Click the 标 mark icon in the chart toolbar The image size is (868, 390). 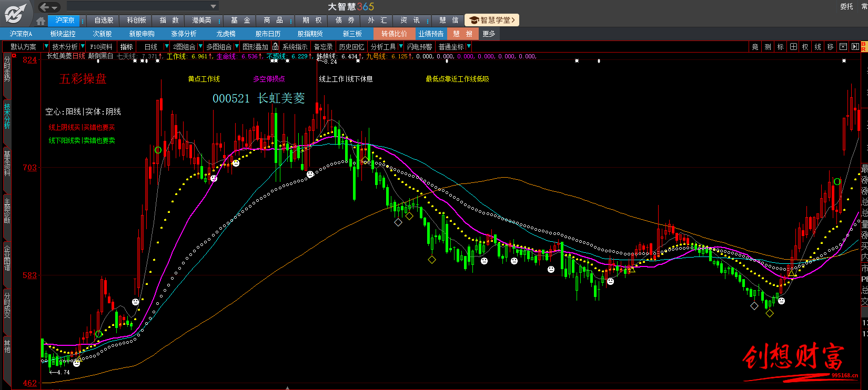point(780,47)
